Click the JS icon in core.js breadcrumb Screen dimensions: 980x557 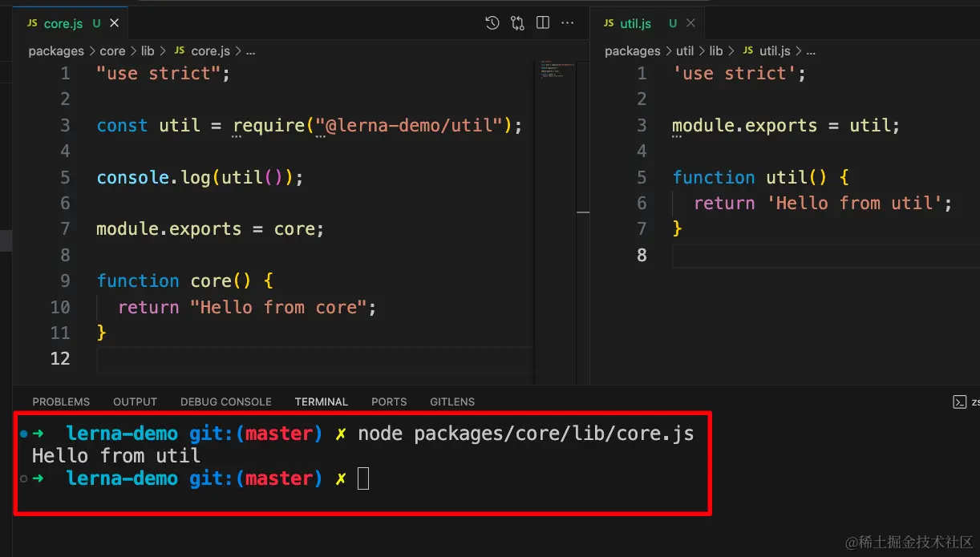(179, 50)
